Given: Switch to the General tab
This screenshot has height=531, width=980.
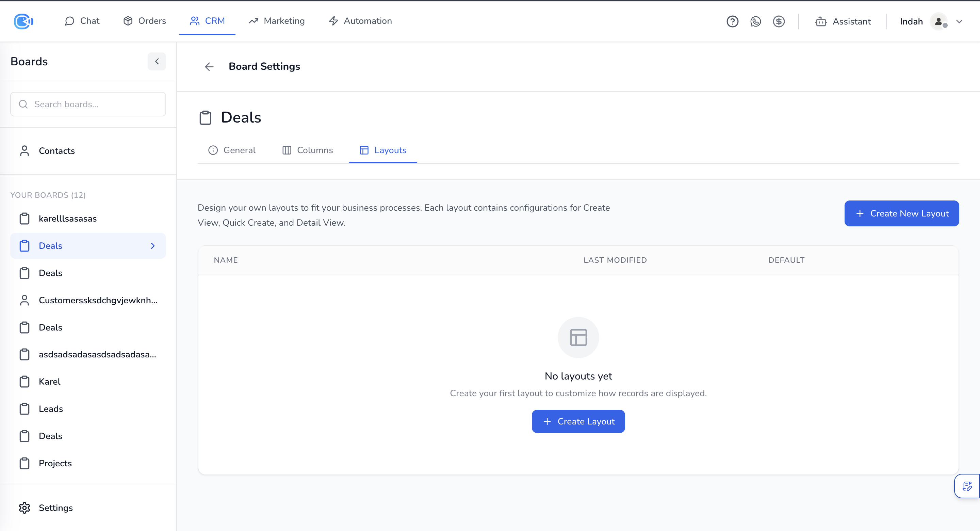Looking at the screenshot, I should (x=232, y=150).
